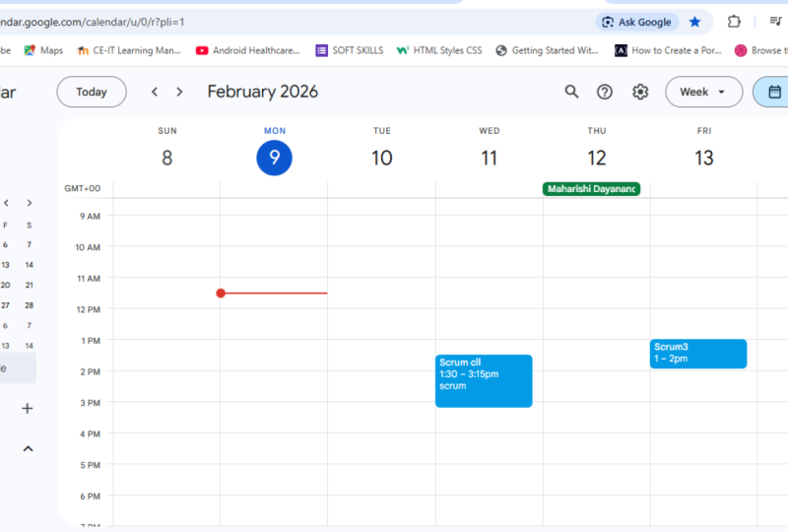Screen dimensions: 788x532
Task: Click the February 2026 heading
Action: (263, 92)
